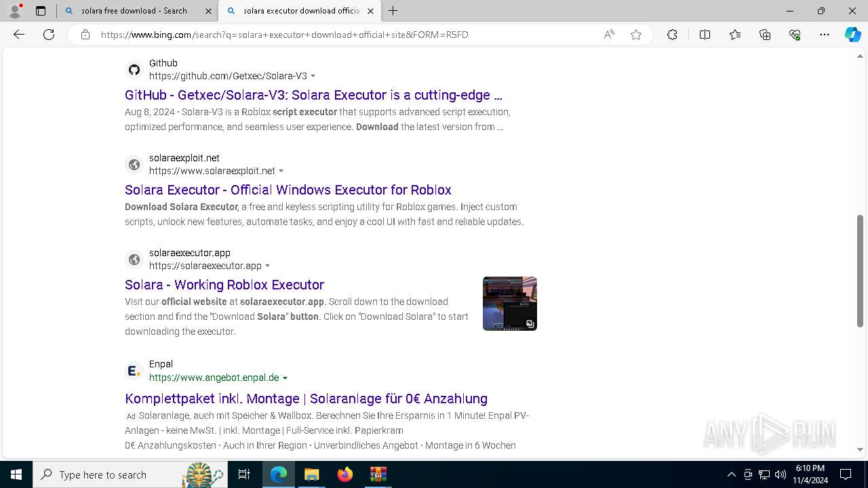868x488 pixels.
Task: Open the volume control tray icon
Action: point(781,474)
